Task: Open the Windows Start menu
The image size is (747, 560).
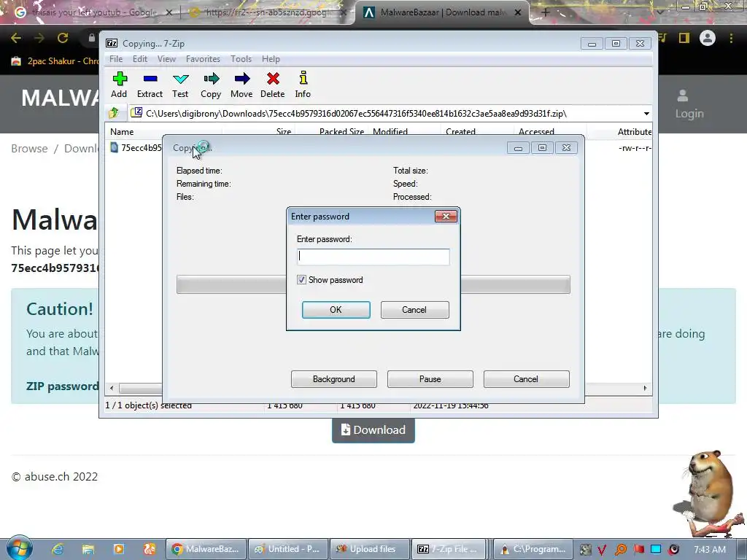Action: pyautogui.click(x=19, y=548)
